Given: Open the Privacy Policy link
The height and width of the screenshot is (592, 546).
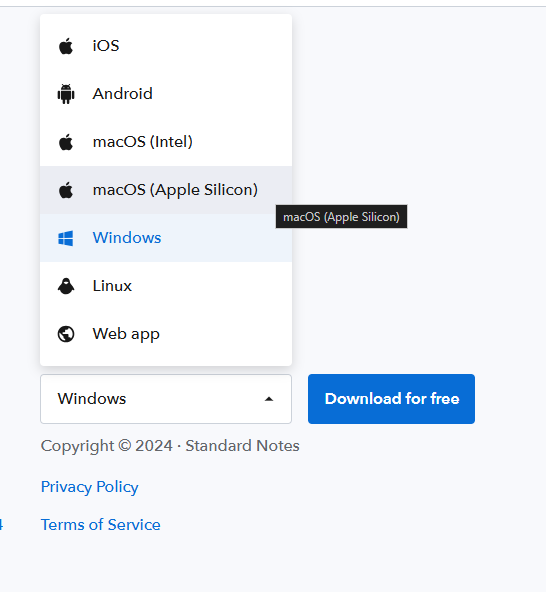Looking at the screenshot, I should point(89,487).
